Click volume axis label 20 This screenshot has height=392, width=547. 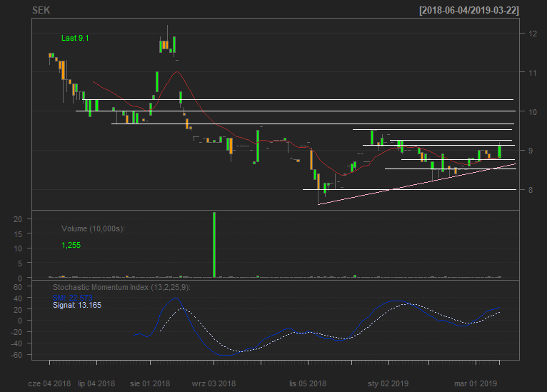click(18, 219)
